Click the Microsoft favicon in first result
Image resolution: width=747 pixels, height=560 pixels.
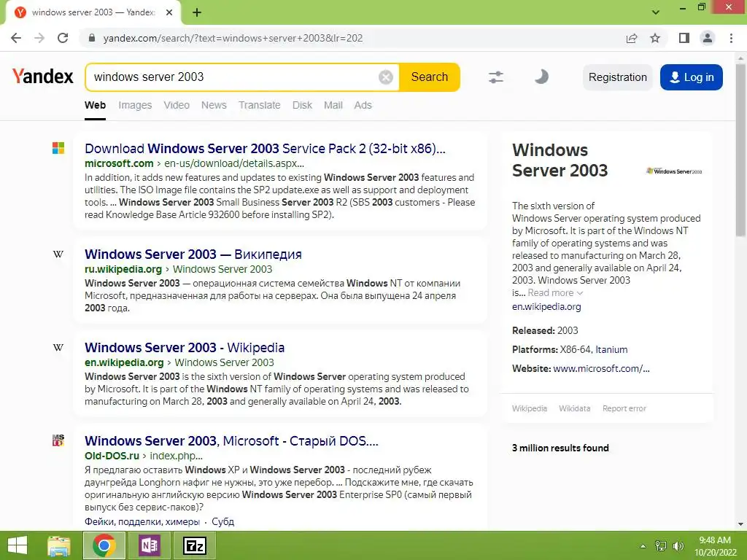(x=58, y=148)
